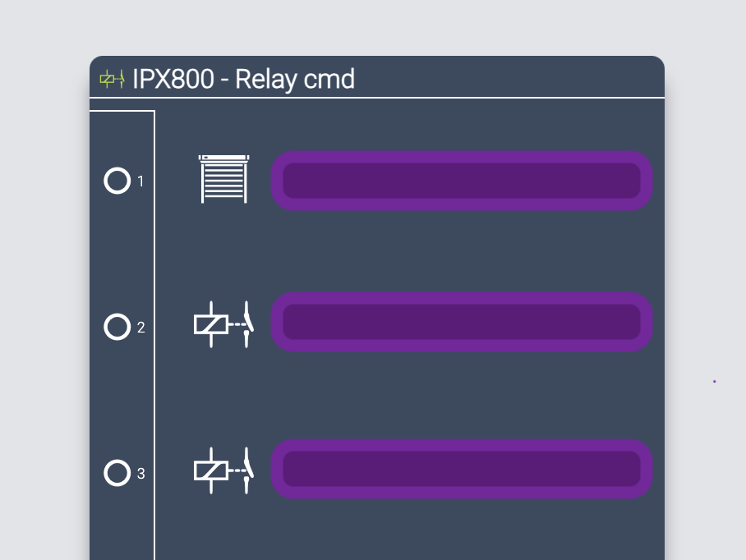
Task: Click the number 3 port label
Action: click(140, 474)
